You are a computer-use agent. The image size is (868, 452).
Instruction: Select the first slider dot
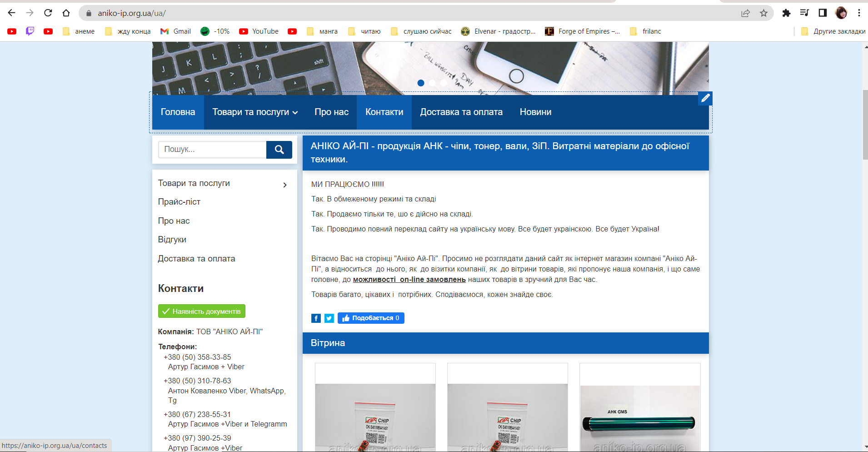[421, 83]
